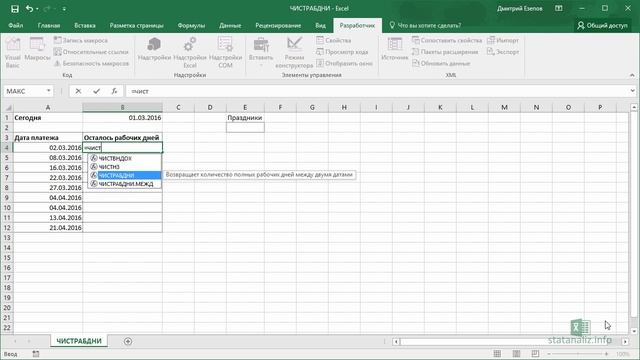Open Надстройки COM add-ins

(225, 52)
